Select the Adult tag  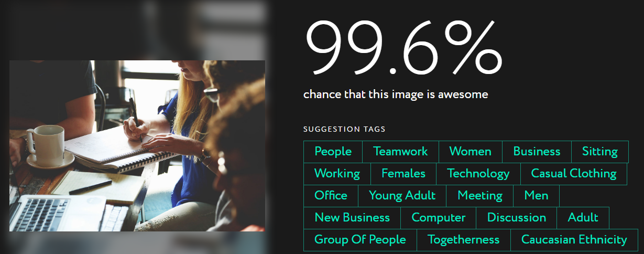[x=583, y=218]
